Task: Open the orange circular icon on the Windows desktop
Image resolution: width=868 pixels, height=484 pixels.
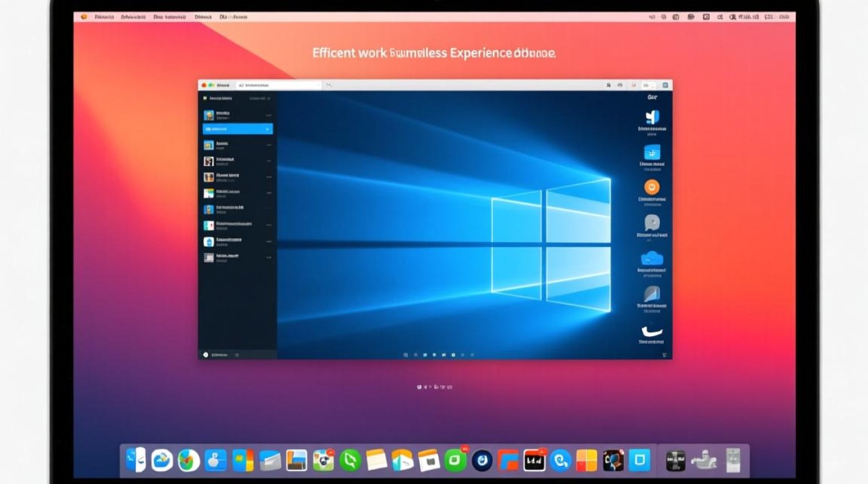Action: click(652, 187)
